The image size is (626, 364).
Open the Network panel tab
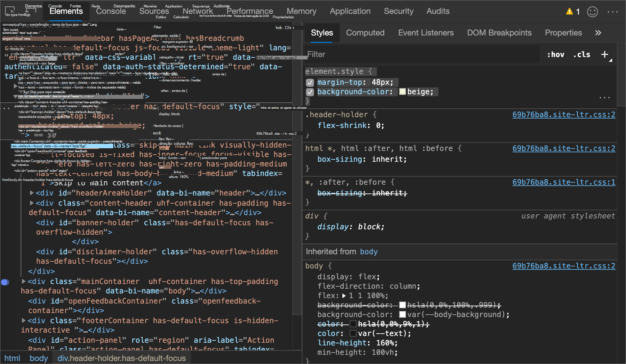pyautogui.click(x=198, y=11)
